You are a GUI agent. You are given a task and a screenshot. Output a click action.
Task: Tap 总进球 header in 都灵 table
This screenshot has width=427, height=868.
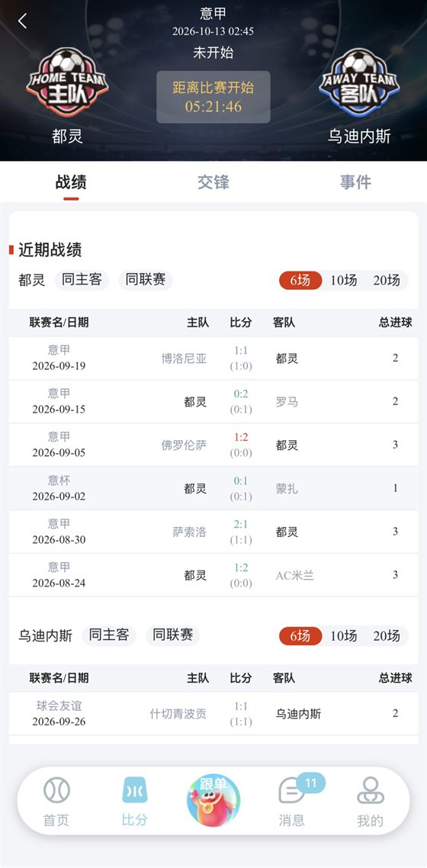[x=396, y=323]
